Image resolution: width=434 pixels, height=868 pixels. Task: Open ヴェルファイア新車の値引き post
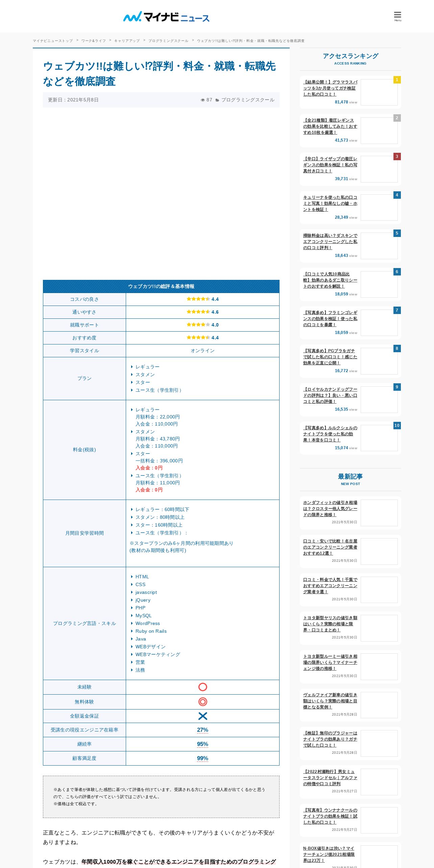330,701
